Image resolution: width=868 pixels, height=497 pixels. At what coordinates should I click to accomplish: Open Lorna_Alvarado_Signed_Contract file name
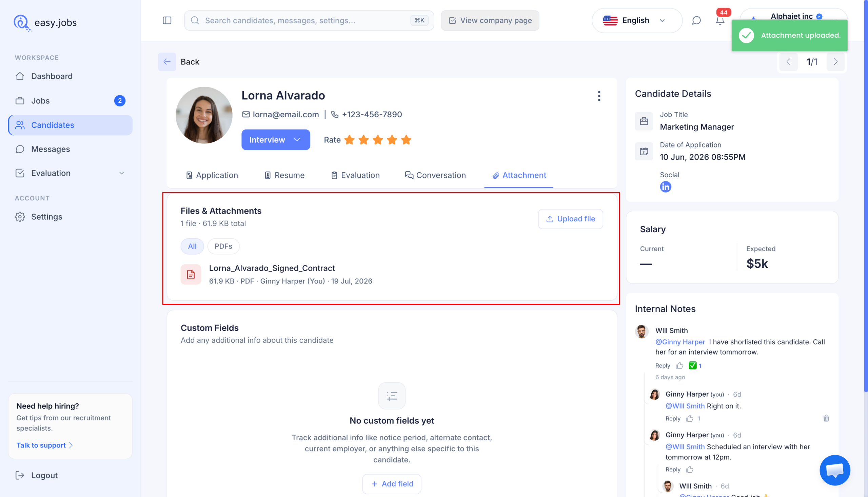click(272, 268)
